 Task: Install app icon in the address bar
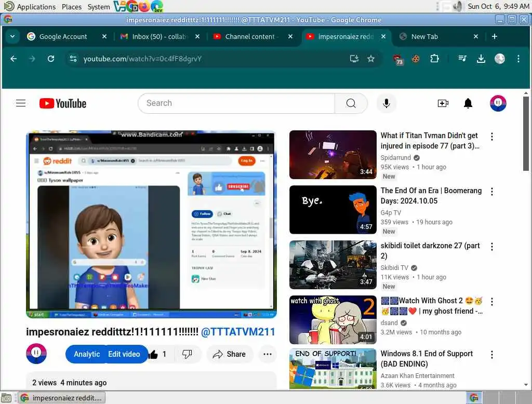tap(354, 59)
